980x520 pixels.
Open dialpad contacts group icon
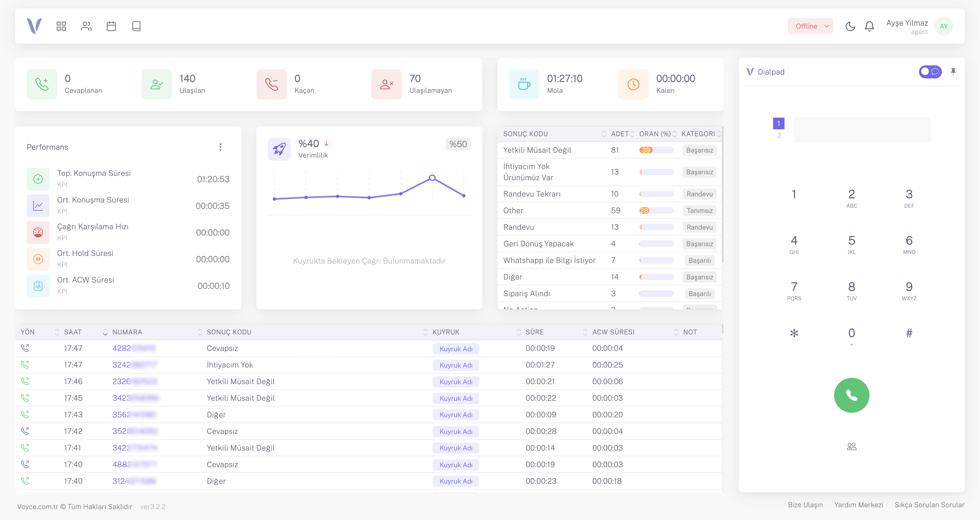[852, 446]
